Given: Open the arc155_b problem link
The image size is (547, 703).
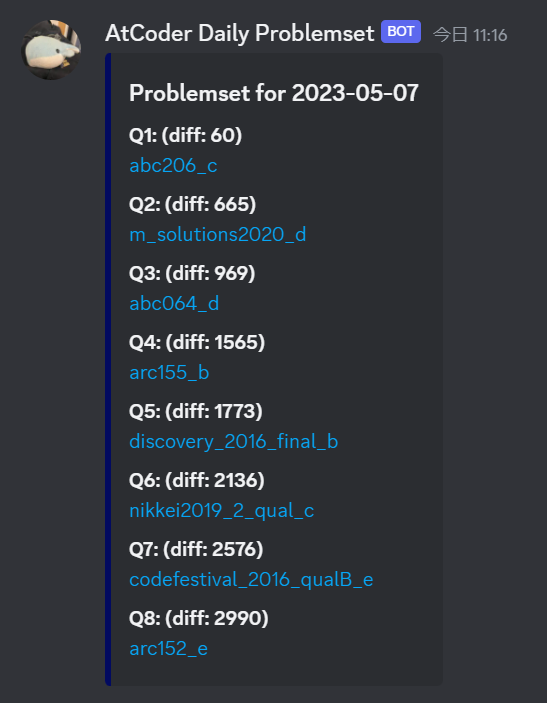Looking at the screenshot, I should 169,373.
